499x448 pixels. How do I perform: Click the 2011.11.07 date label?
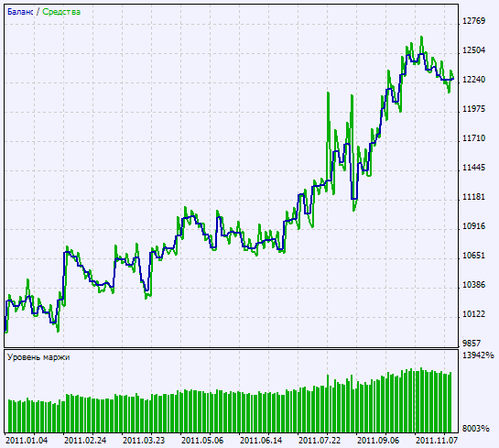(437, 441)
